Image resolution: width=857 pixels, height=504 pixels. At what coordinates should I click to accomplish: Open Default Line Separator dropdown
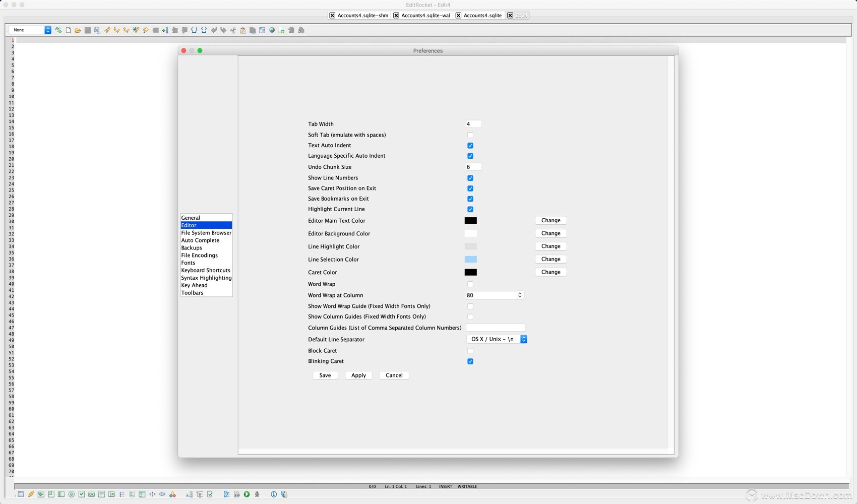(497, 339)
